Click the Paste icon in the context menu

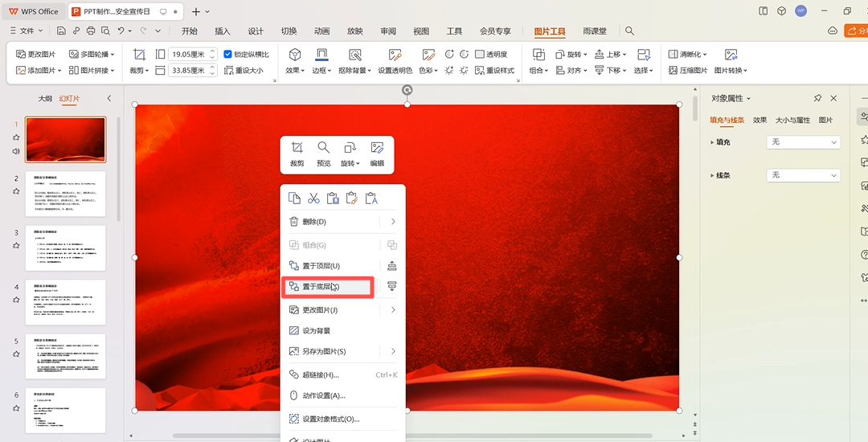[x=333, y=198]
